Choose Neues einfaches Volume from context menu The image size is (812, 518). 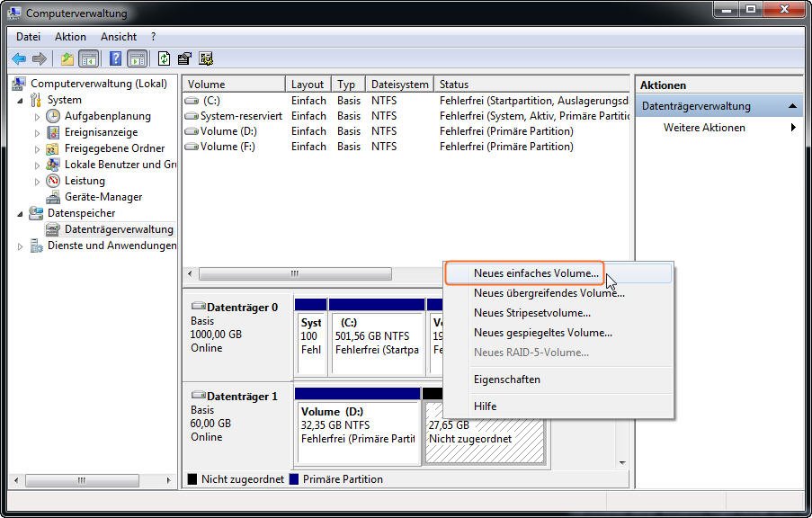[536, 272]
